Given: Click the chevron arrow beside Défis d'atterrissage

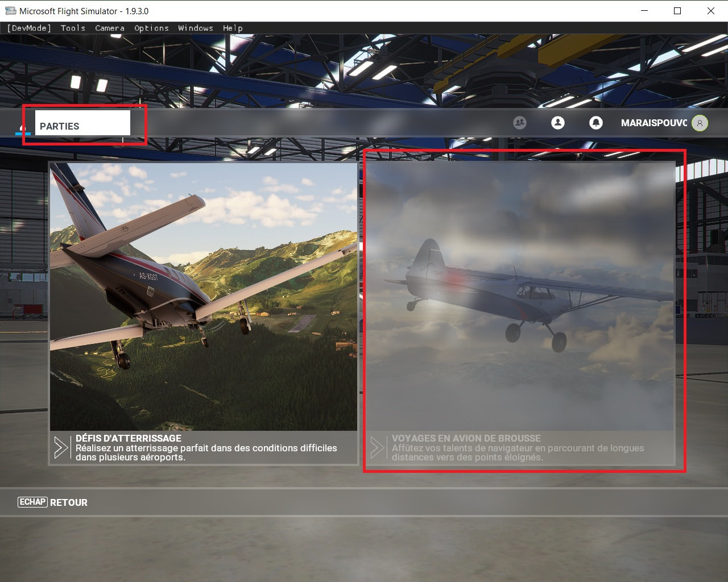Looking at the screenshot, I should point(61,448).
